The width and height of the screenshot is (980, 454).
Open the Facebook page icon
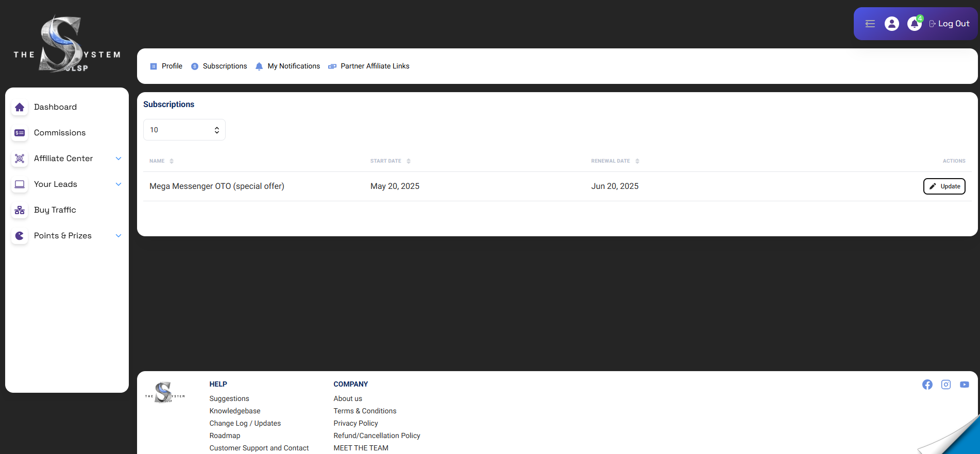click(927, 385)
